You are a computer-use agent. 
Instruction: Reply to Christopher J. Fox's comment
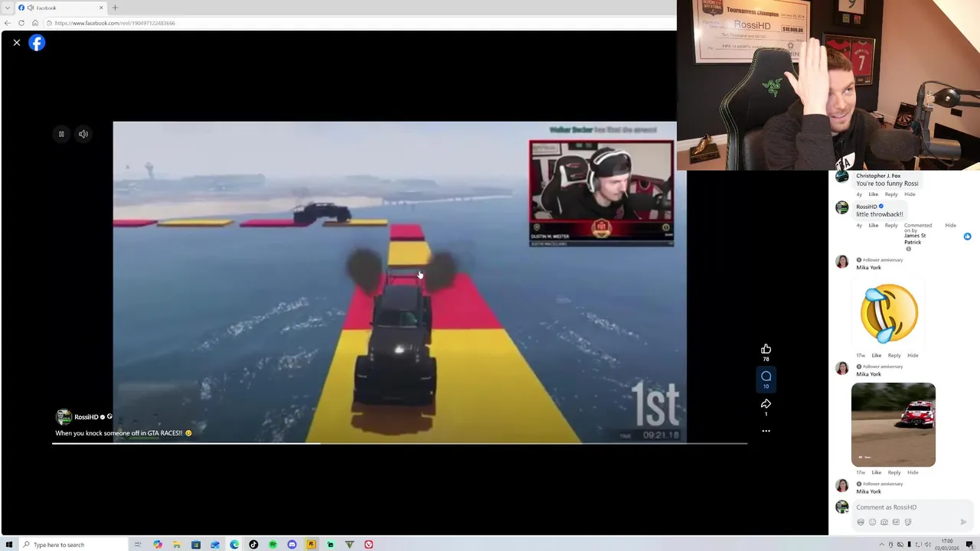click(x=891, y=194)
